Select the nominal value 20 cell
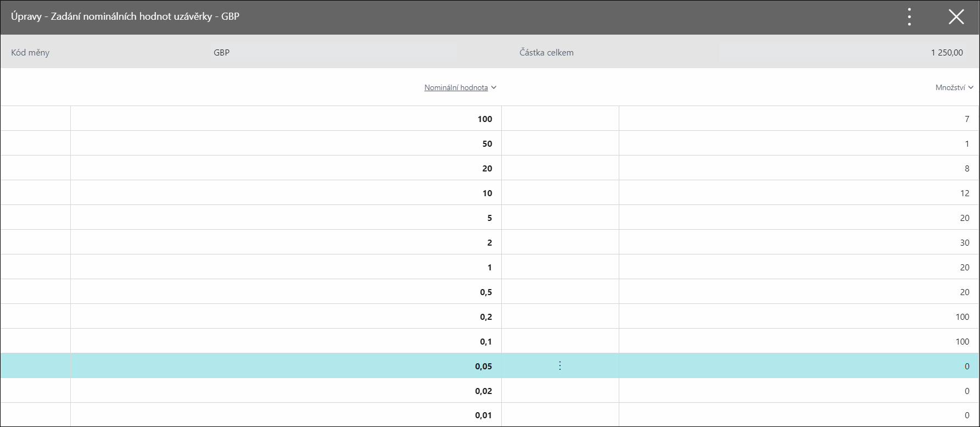Image resolution: width=980 pixels, height=427 pixels. pyautogui.click(x=286, y=168)
